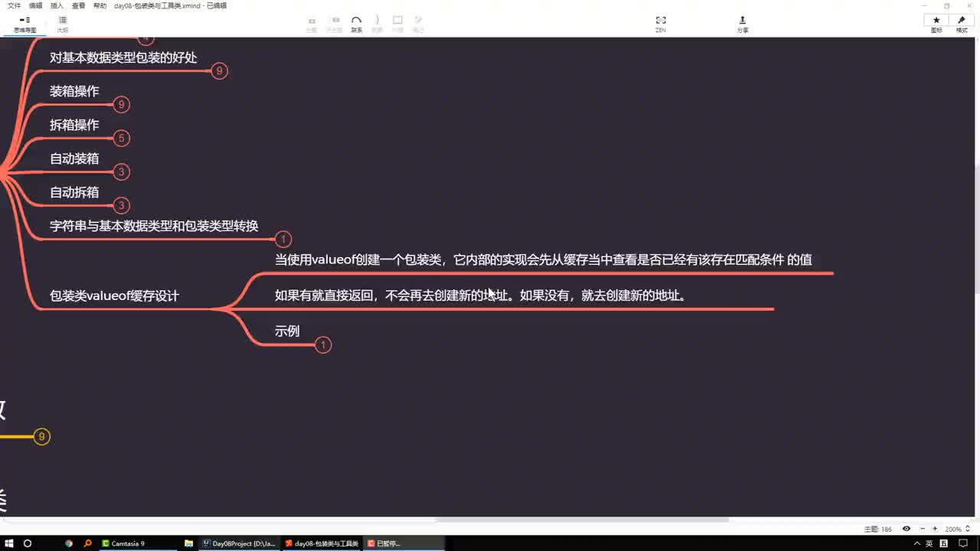The image size is (980, 551).
Task: Switch to day08-包装类与工具类 XMind taskbar item
Action: coord(322,543)
